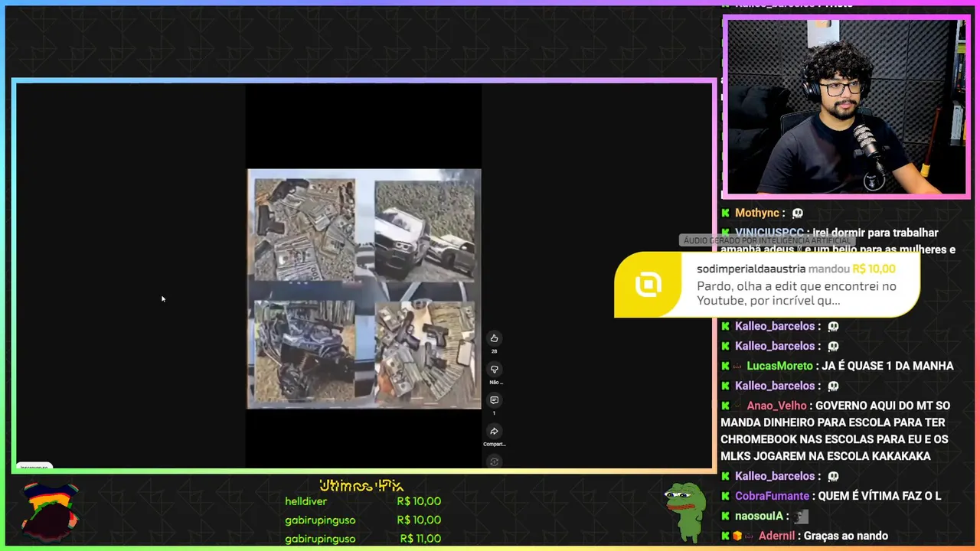This screenshot has width=980, height=551.
Task: Open Anao_Velho chat username
Action: 776,406
